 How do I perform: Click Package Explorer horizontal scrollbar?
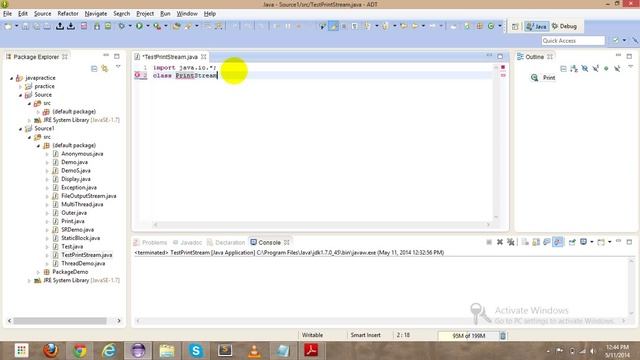60,321
